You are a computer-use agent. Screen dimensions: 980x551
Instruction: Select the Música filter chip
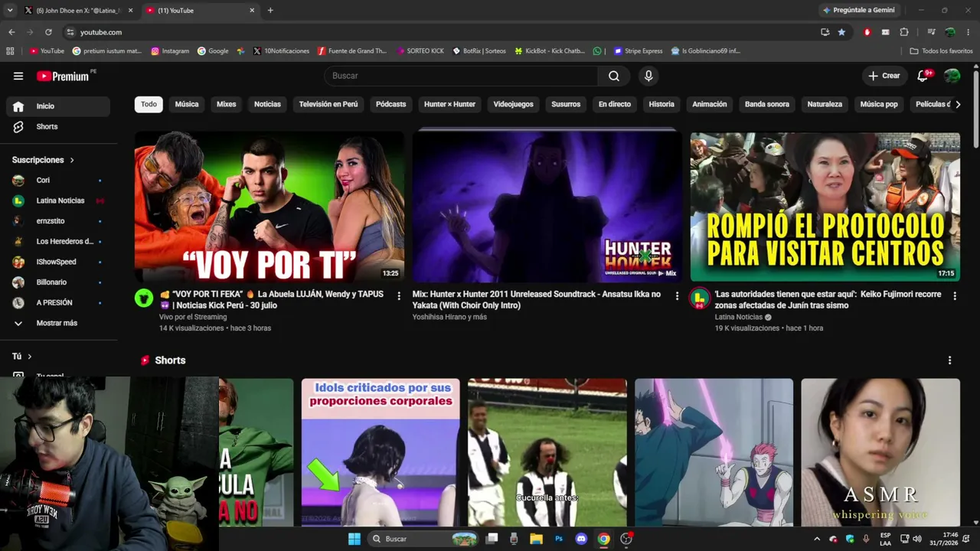coord(187,104)
